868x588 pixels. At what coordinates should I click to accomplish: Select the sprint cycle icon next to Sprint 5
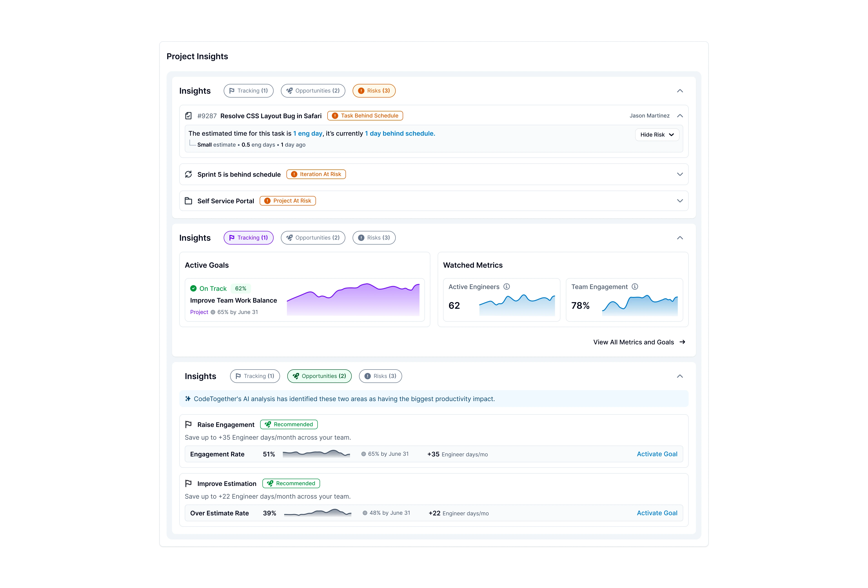pos(189,174)
